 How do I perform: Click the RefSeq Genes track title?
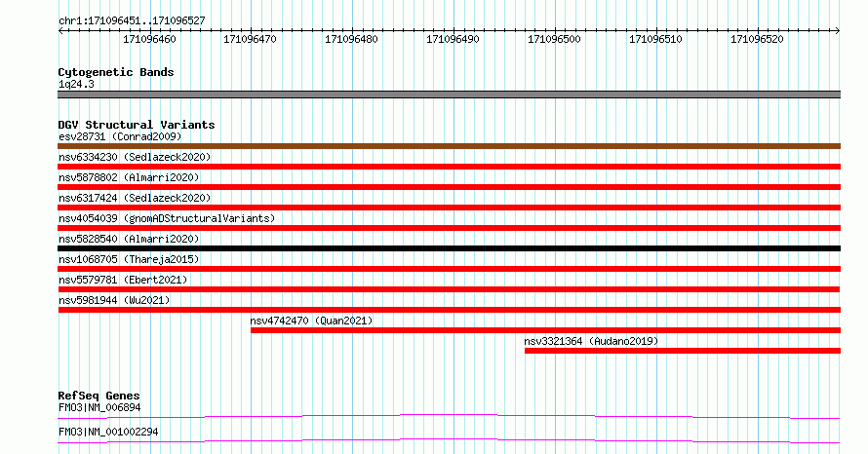point(99,396)
